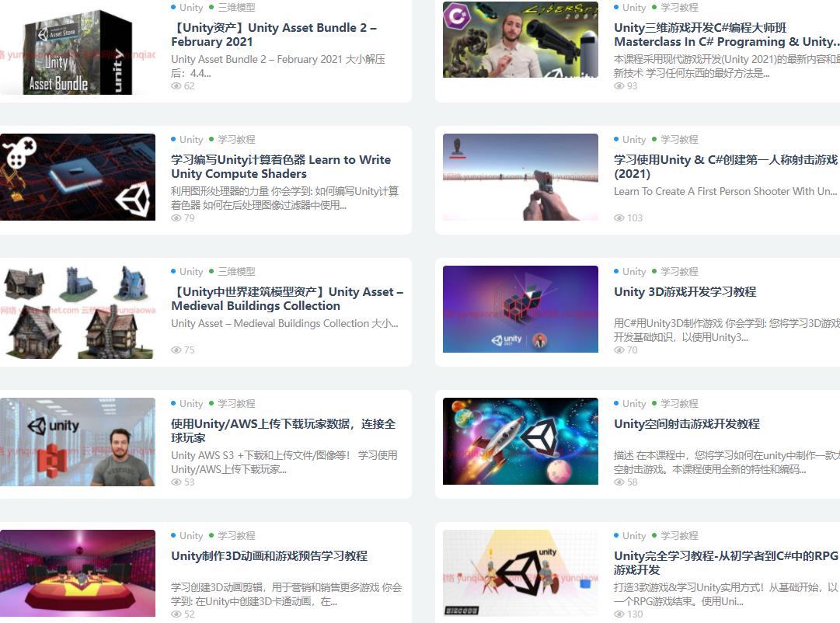Open the 3D animation and trailer tutorial thumbnail
The width and height of the screenshot is (840, 623).
(x=78, y=573)
